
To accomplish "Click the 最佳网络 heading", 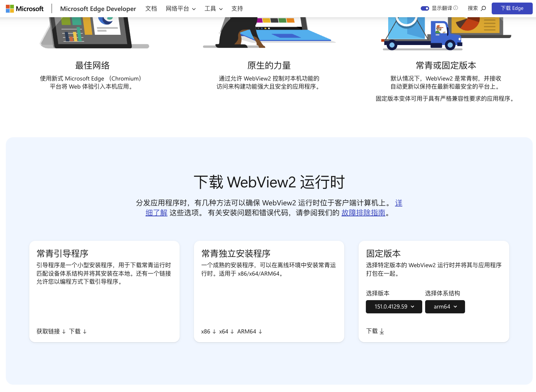I will 93,66.
